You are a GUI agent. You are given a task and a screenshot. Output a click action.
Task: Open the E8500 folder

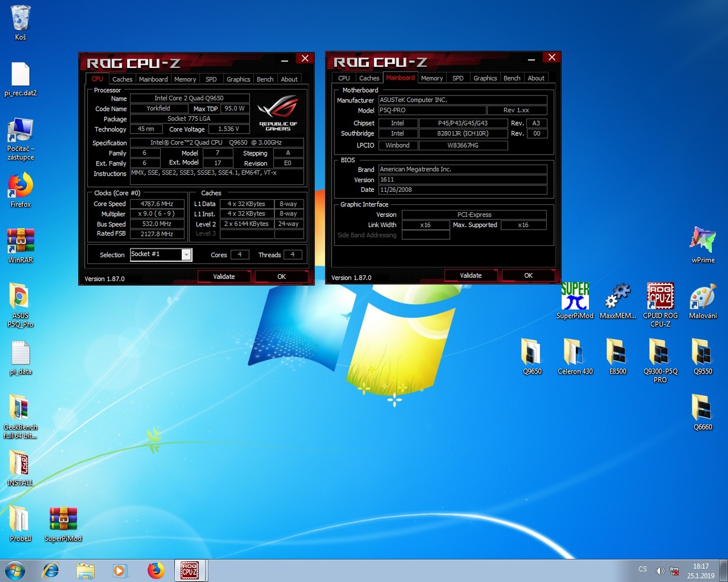tap(617, 357)
